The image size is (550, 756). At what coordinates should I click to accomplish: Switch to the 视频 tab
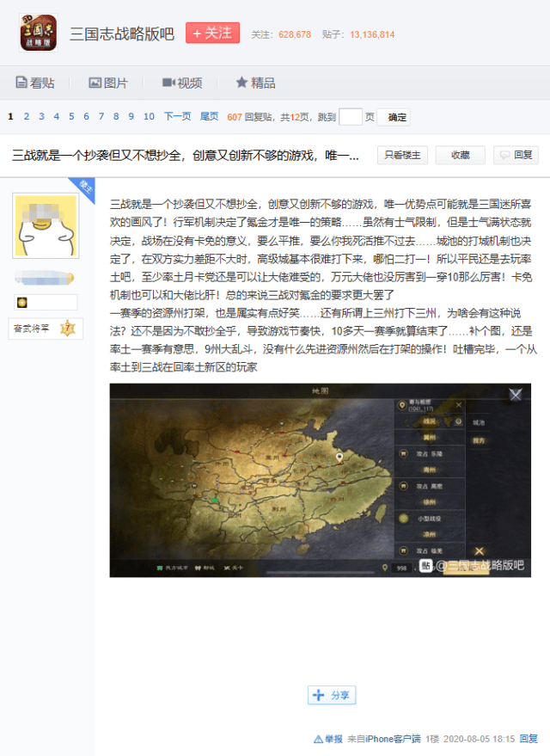[x=182, y=83]
